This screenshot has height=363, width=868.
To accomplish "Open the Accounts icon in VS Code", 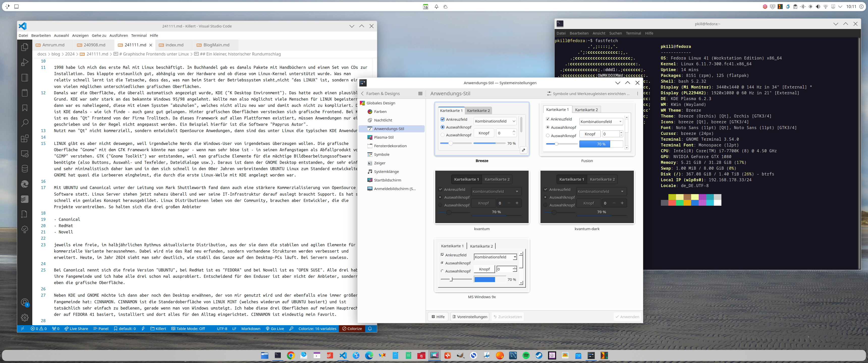I will click(x=24, y=302).
